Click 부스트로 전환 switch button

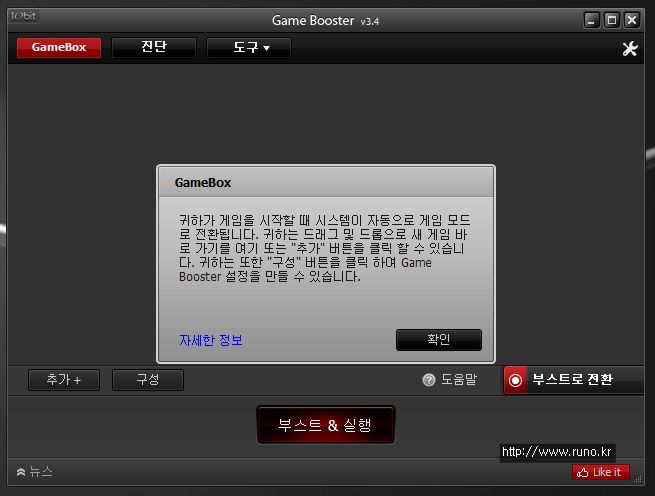point(574,380)
